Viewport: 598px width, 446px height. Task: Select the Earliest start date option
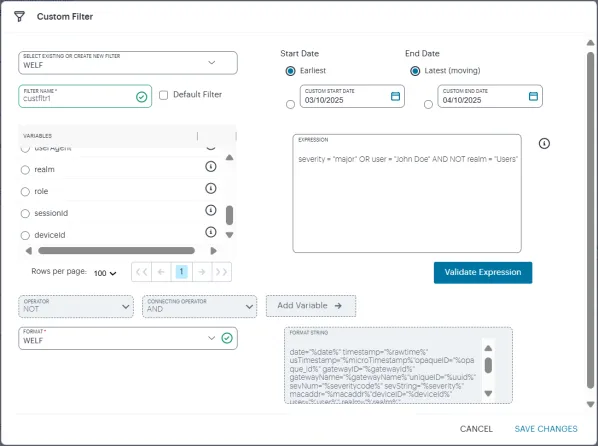[x=290, y=71]
